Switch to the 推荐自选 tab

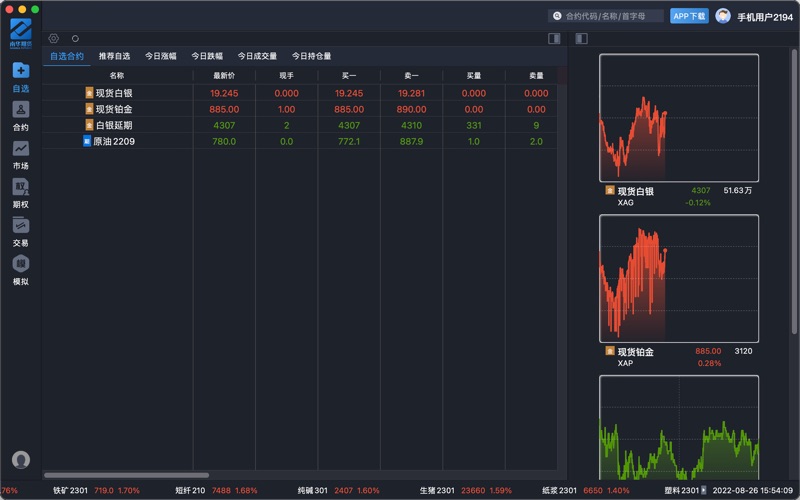click(114, 56)
